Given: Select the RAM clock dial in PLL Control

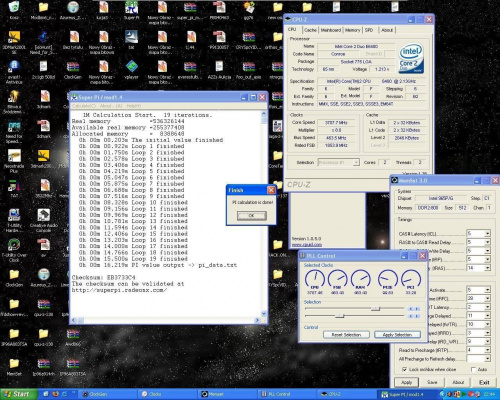Looking at the screenshot, I should tap(360, 279).
